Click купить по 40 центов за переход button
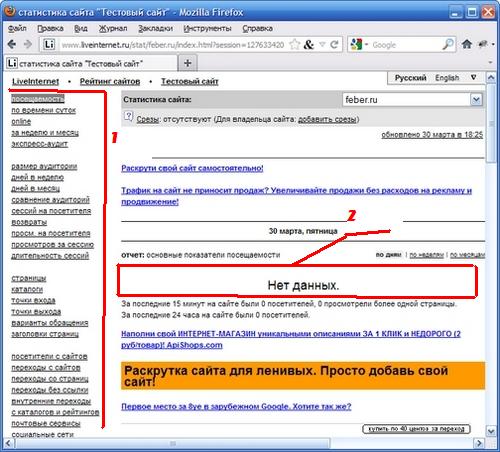The image size is (500, 452). [416, 429]
